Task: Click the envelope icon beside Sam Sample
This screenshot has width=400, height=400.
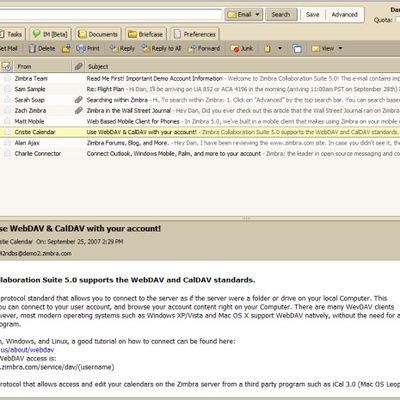Action: [x=7, y=89]
